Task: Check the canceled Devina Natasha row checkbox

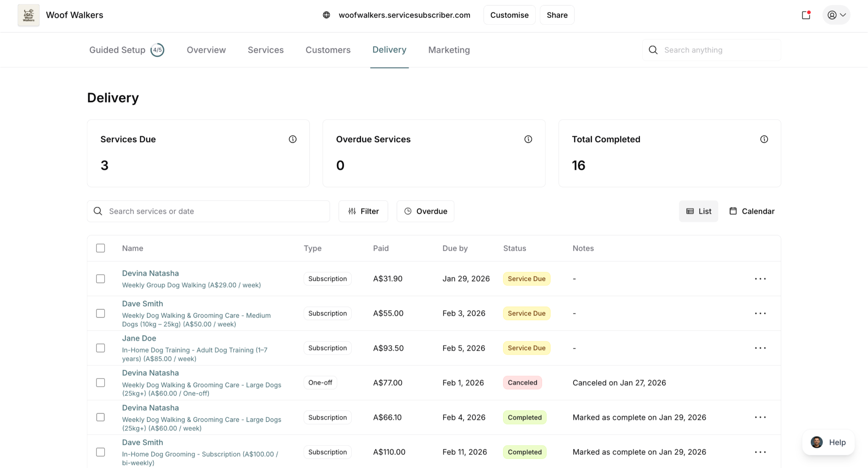Action: [x=100, y=383]
